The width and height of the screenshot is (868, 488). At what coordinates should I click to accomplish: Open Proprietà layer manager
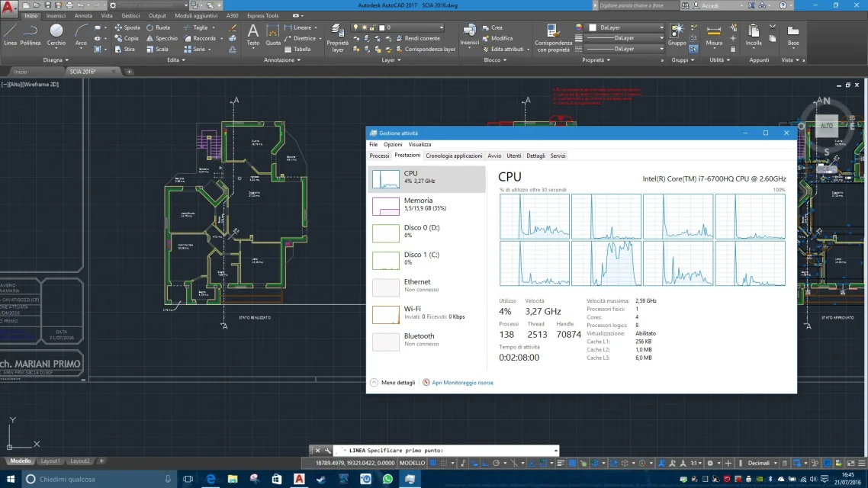(x=338, y=37)
